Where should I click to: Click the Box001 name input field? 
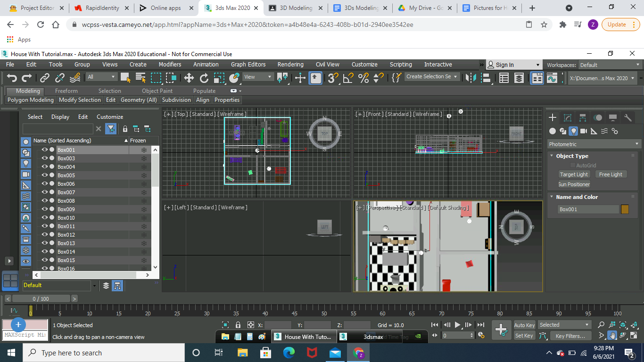coord(588,209)
